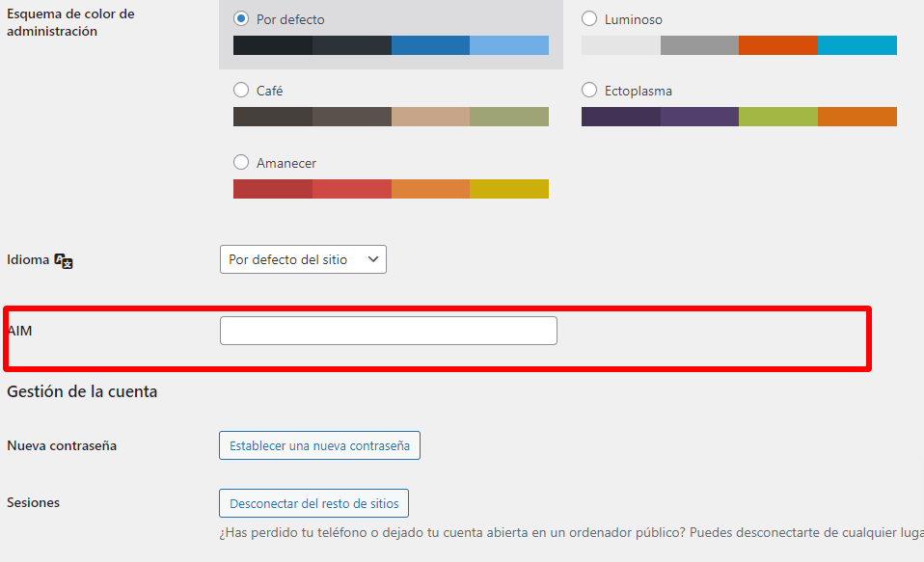The image size is (924, 562).
Task: Click the Café palette tan swatch
Action: 430,117
